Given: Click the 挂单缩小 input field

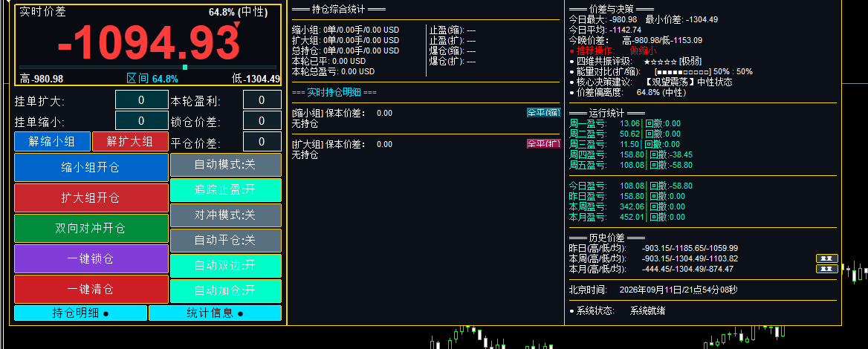Looking at the screenshot, I should tap(142, 120).
